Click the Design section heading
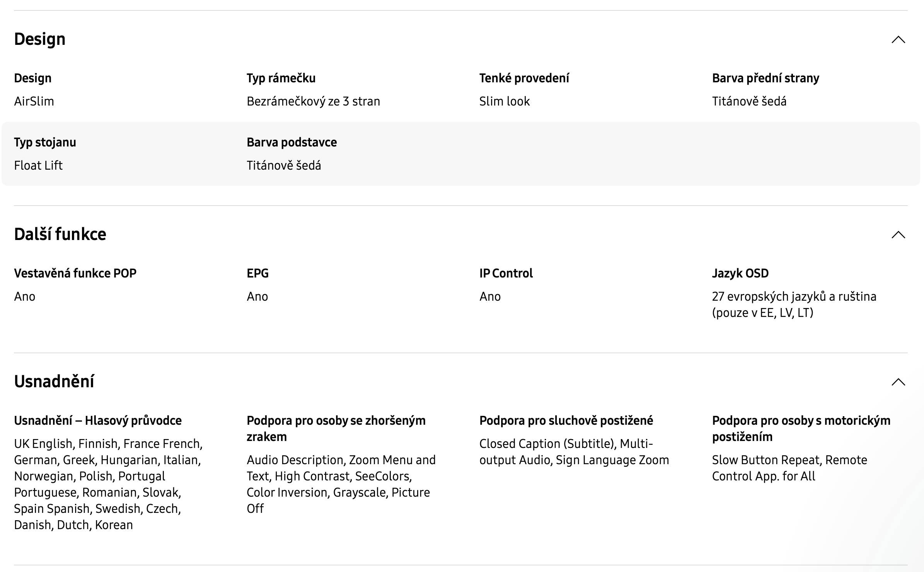The image size is (924, 572). coord(40,39)
